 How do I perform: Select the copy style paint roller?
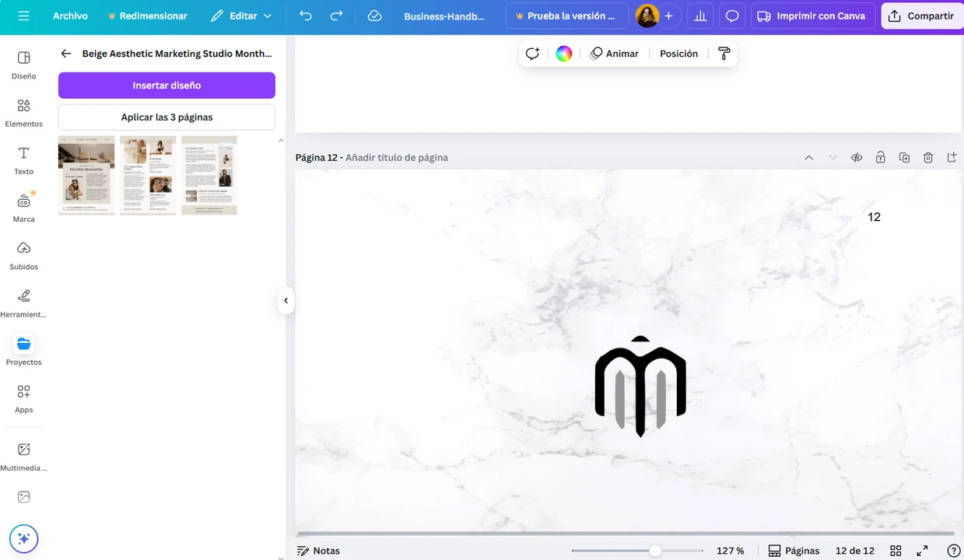[x=724, y=54]
